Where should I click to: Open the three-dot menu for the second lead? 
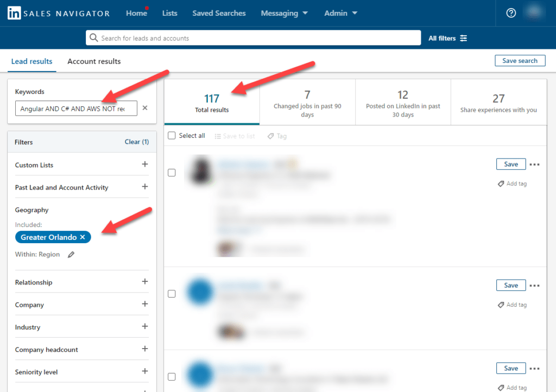[x=534, y=286]
